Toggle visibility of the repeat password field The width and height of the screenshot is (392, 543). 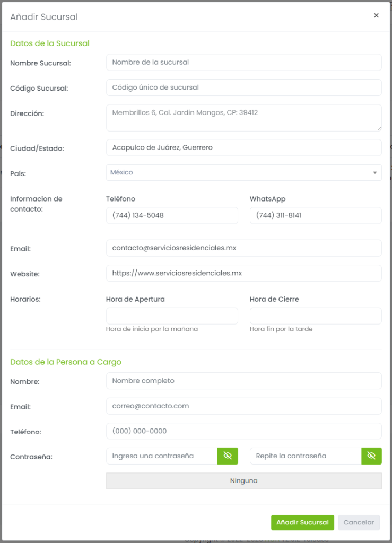(x=371, y=456)
